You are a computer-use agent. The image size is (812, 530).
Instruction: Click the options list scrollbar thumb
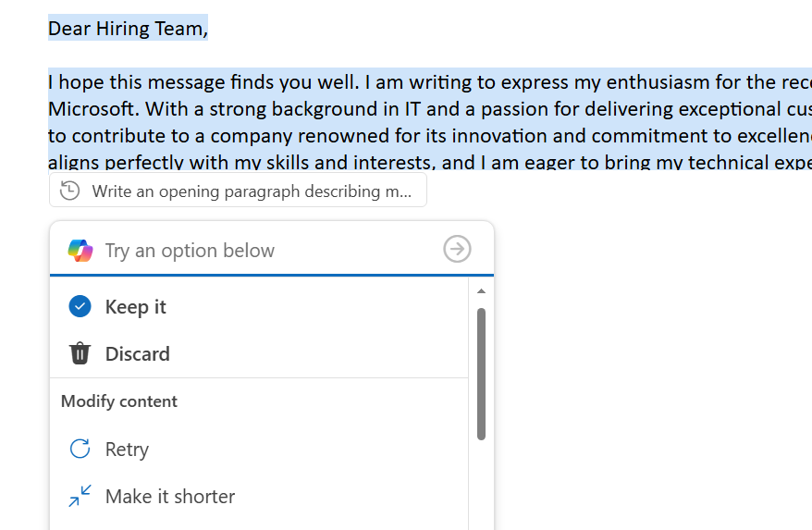pyautogui.click(x=481, y=374)
